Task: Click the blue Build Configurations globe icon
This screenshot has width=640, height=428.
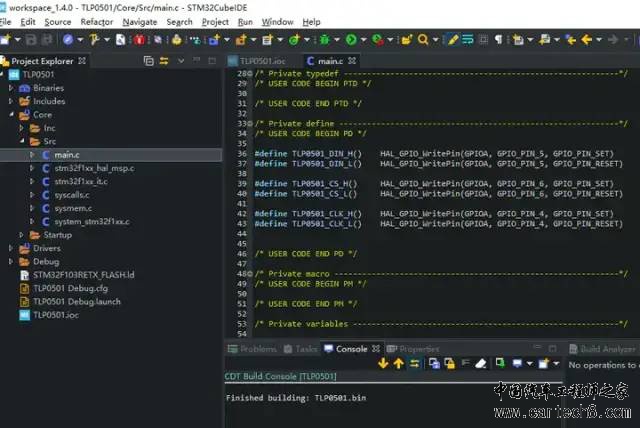Action: coord(68,40)
